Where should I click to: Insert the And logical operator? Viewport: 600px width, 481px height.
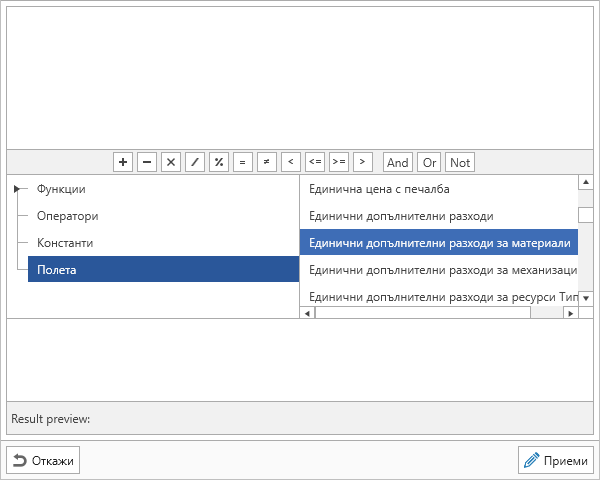click(x=398, y=162)
